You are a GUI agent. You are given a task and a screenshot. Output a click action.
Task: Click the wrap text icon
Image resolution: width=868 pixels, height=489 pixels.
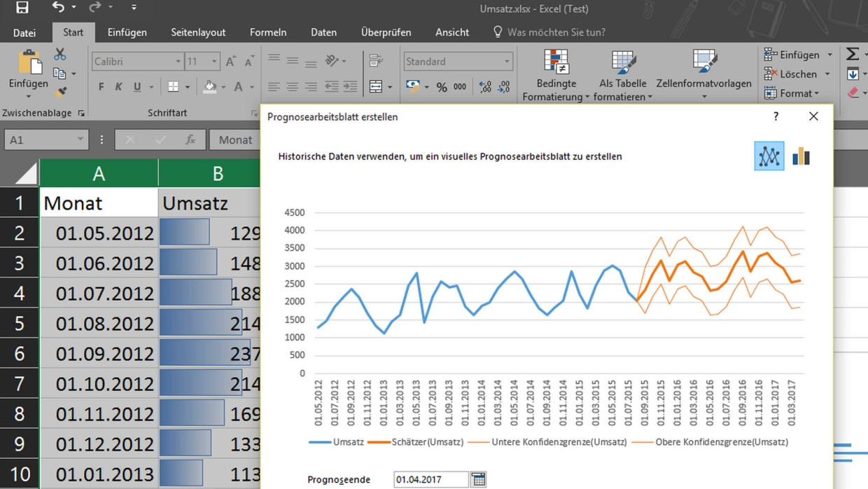[376, 61]
